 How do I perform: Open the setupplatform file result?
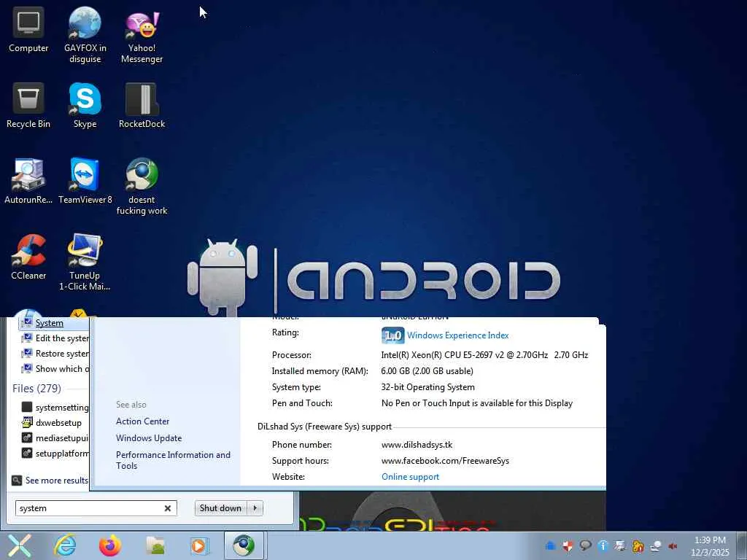[55, 453]
